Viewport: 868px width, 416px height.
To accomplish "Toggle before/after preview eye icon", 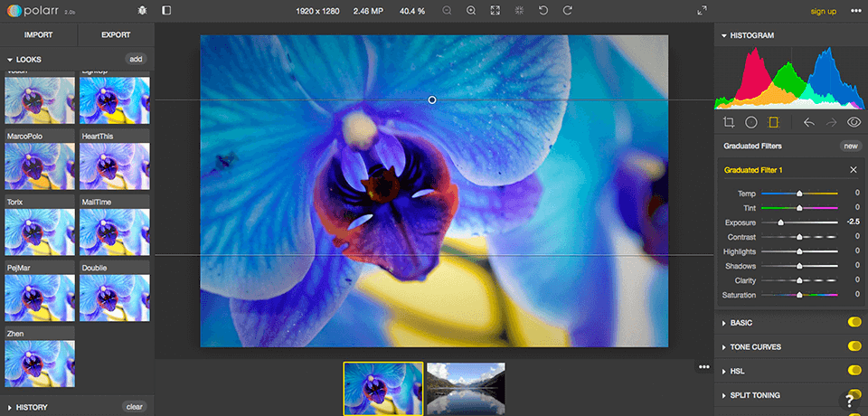I will point(853,122).
